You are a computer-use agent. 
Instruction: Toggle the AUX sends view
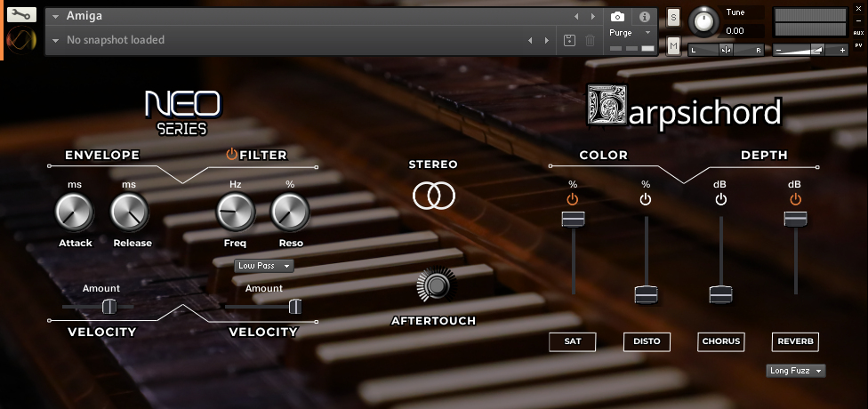pyautogui.click(x=858, y=33)
